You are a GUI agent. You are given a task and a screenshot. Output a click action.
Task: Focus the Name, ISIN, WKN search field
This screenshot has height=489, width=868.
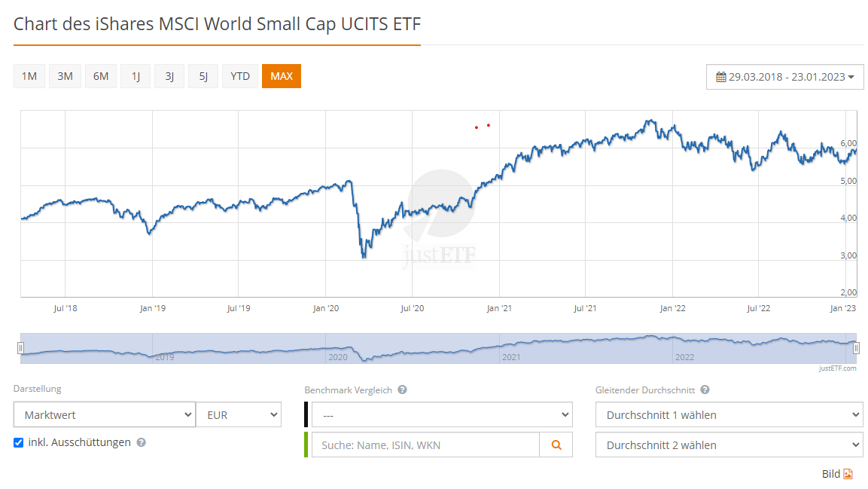[x=425, y=445]
